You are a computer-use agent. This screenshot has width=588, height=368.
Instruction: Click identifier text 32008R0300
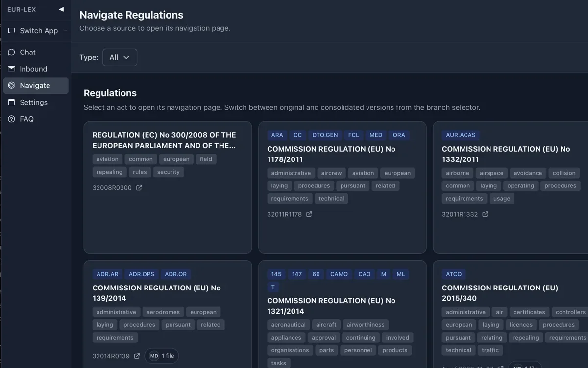pyautogui.click(x=112, y=188)
